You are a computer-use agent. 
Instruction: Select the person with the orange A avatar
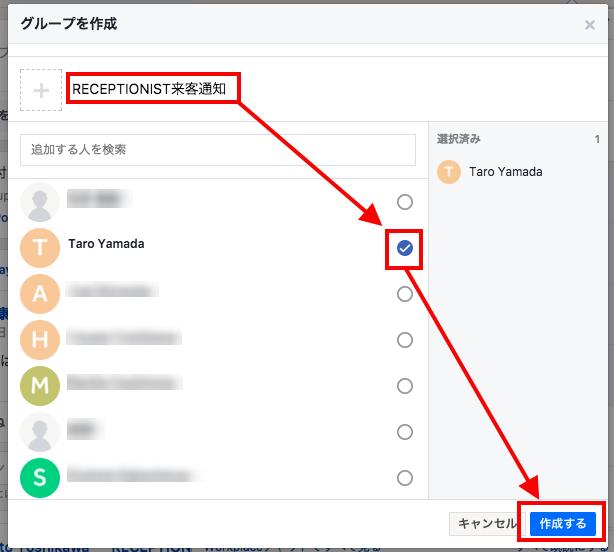[405, 294]
